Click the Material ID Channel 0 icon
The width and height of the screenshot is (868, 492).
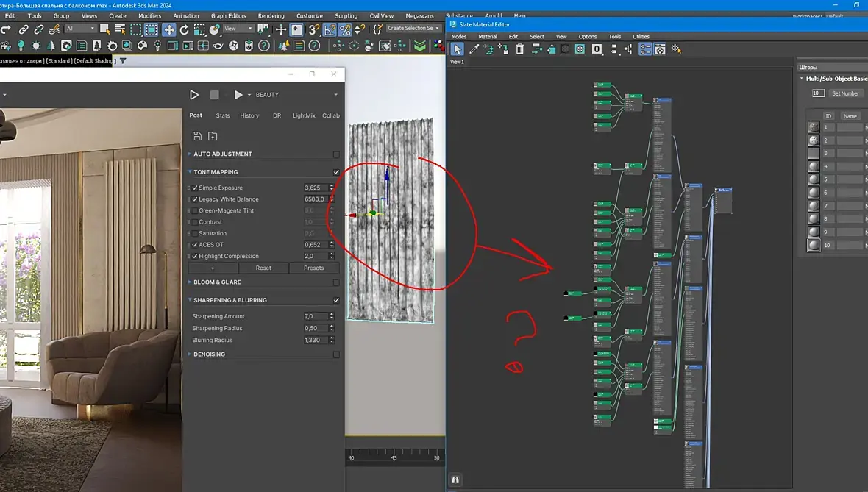[596, 49]
